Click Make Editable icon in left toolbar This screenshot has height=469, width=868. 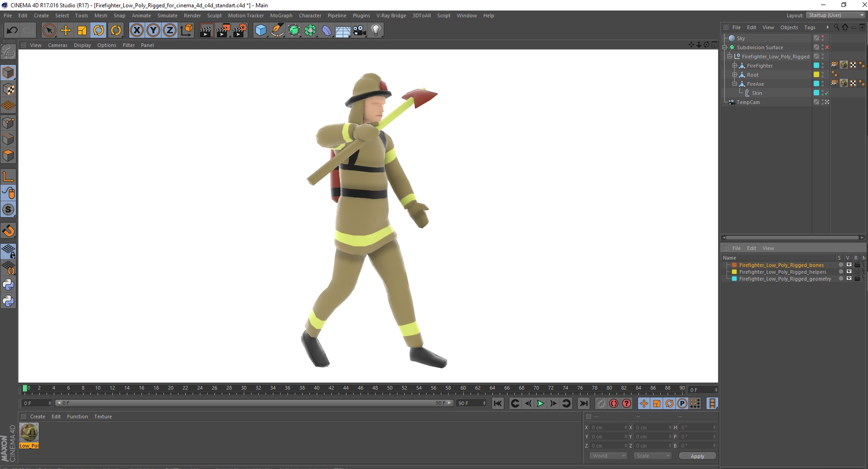[x=8, y=52]
